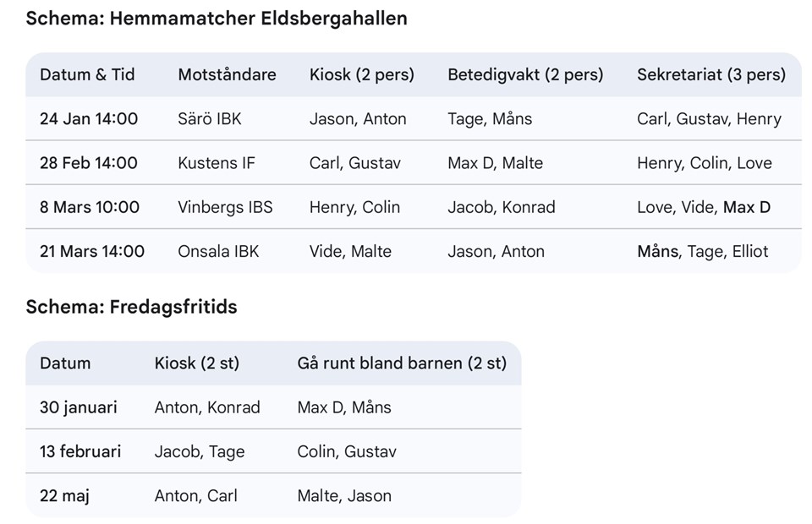The height and width of the screenshot is (524, 812).
Task: Click the "Schema: Fredagsfritids" heading
Action: pyautogui.click(x=131, y=307)
